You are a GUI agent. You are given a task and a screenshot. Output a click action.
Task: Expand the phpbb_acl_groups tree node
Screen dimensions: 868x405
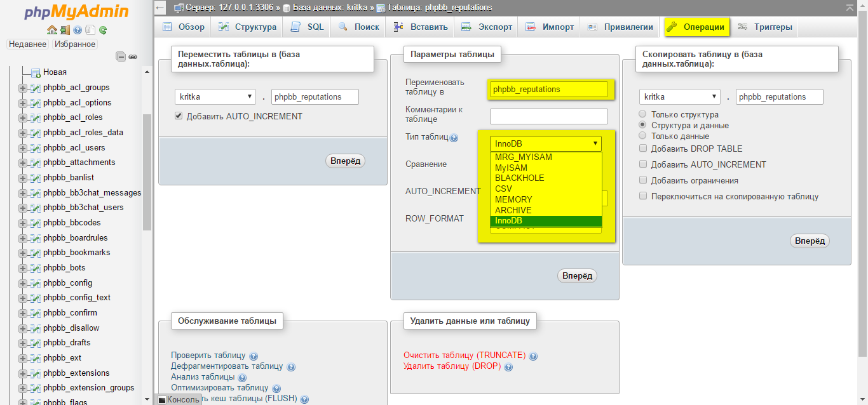coord(22,88)
